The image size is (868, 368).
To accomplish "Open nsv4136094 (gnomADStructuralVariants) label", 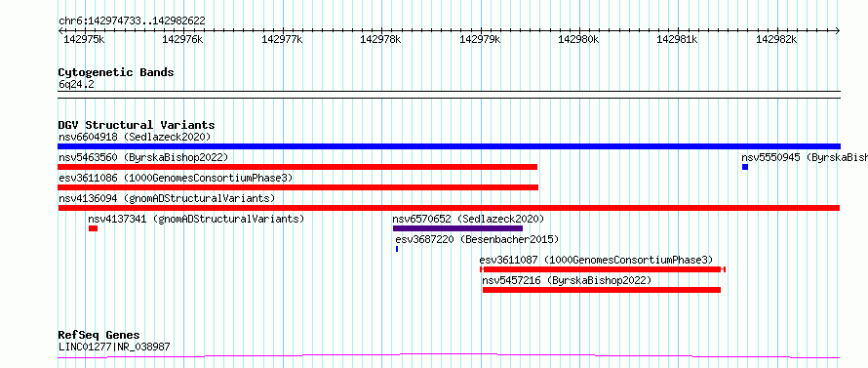I will pos(167,198).
